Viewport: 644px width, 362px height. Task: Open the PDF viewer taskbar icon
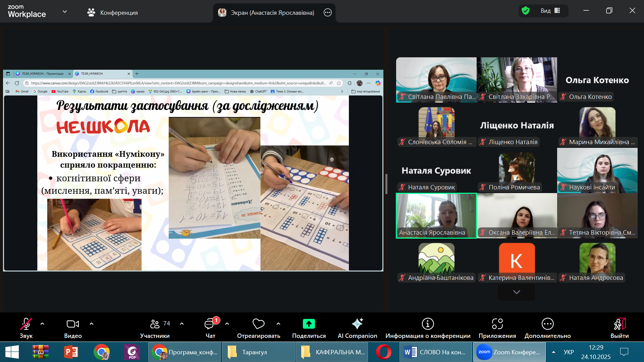(132, 352)
